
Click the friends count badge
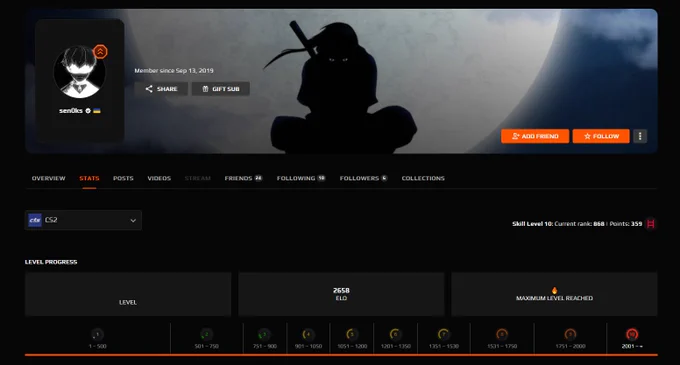point(258,178)
